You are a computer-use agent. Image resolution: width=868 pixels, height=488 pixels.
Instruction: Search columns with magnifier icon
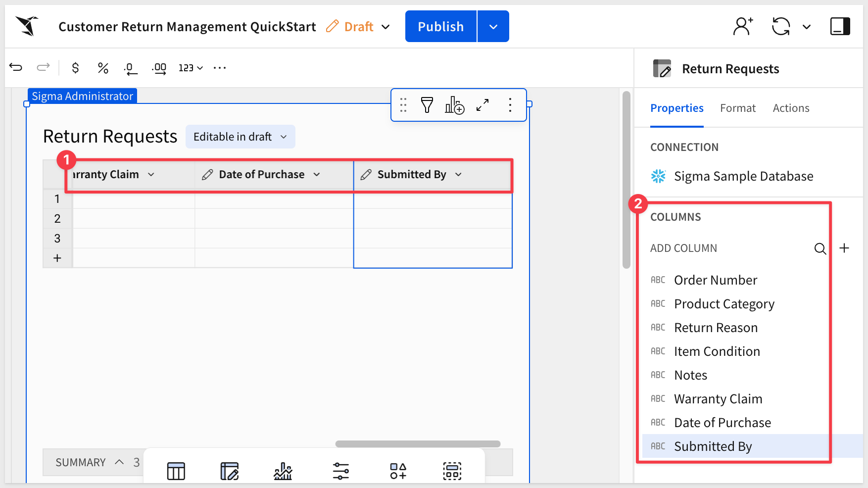pos(820,248)
